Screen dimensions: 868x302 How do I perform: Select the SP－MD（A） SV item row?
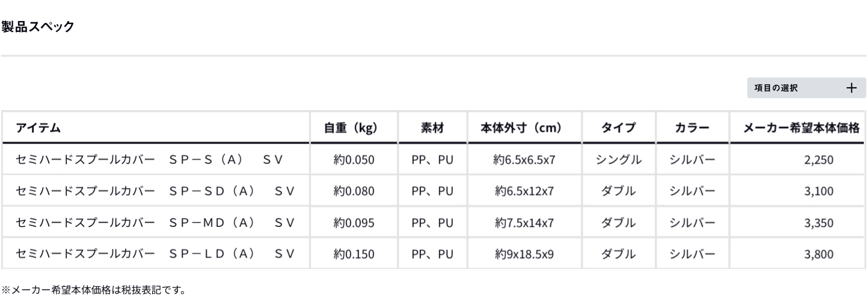click(155, 223)
